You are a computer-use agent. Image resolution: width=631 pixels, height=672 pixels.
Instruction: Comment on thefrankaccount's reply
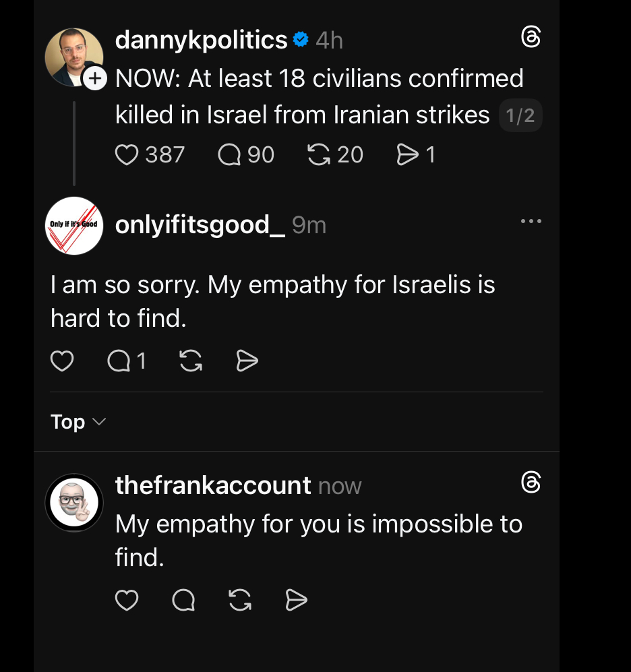183,599
